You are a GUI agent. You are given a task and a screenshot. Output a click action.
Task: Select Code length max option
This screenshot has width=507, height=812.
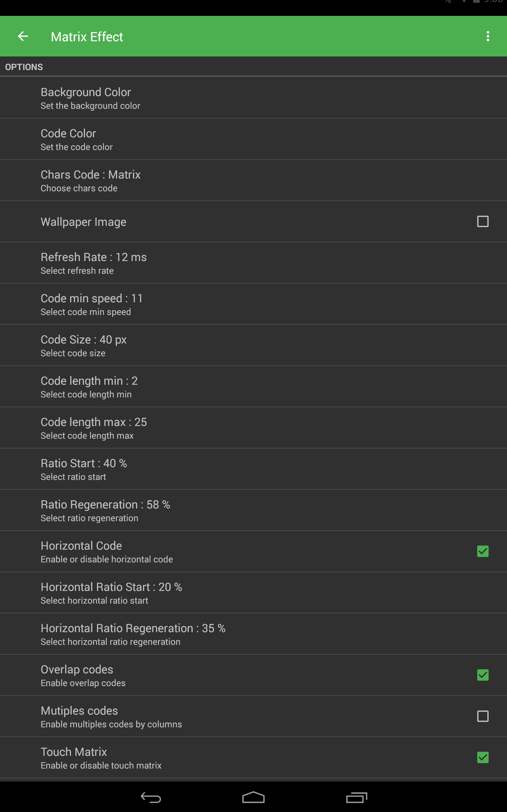coord(253,428)
